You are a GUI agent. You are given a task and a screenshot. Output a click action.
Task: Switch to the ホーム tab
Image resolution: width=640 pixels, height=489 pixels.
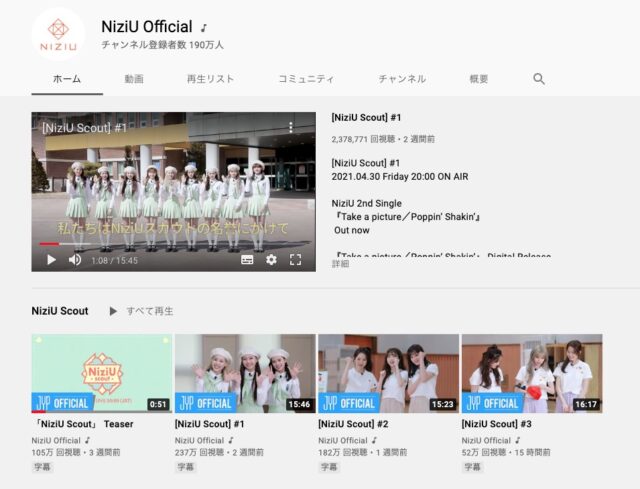tap(67, 79)
